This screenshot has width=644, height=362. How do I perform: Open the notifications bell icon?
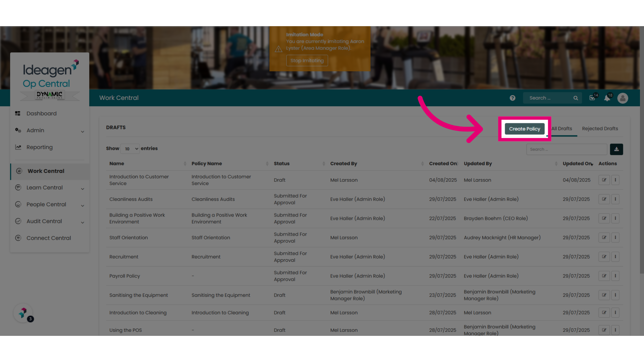[x=607, y=98]
